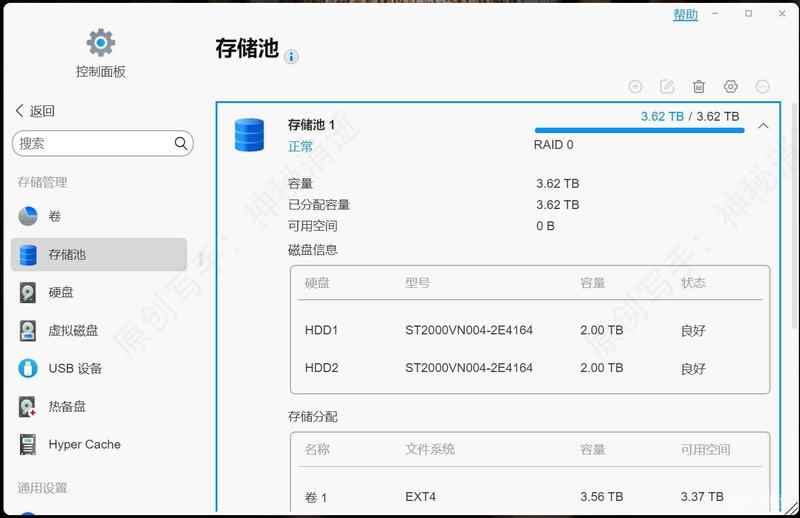
Task: Click the 可用空间 value 0 B
Action: click(x=545, y=226)
